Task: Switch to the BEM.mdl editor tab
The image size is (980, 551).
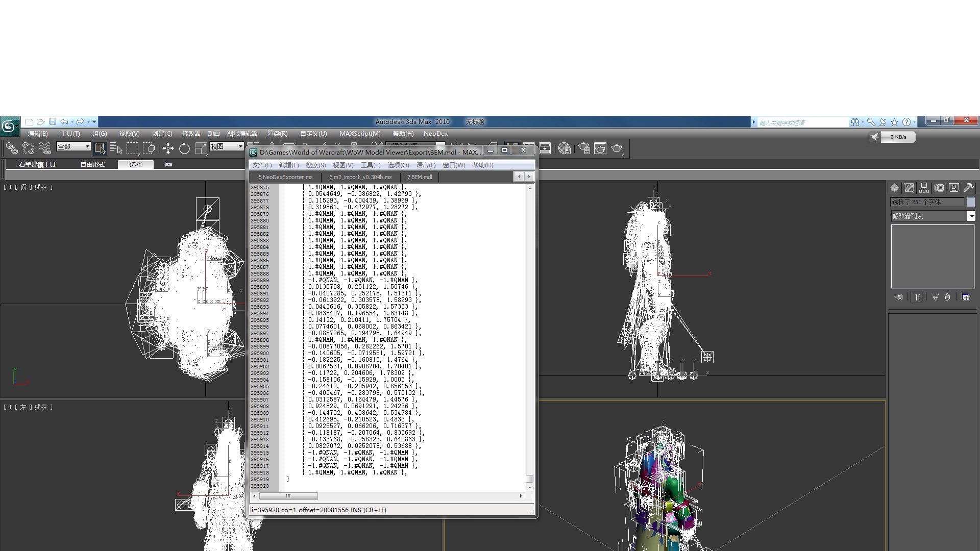Action: pos(420,177)
